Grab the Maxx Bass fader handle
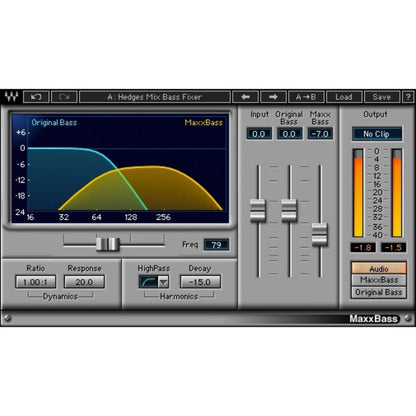The height and width of the screenshot is (416, 416). pos(320,235)
